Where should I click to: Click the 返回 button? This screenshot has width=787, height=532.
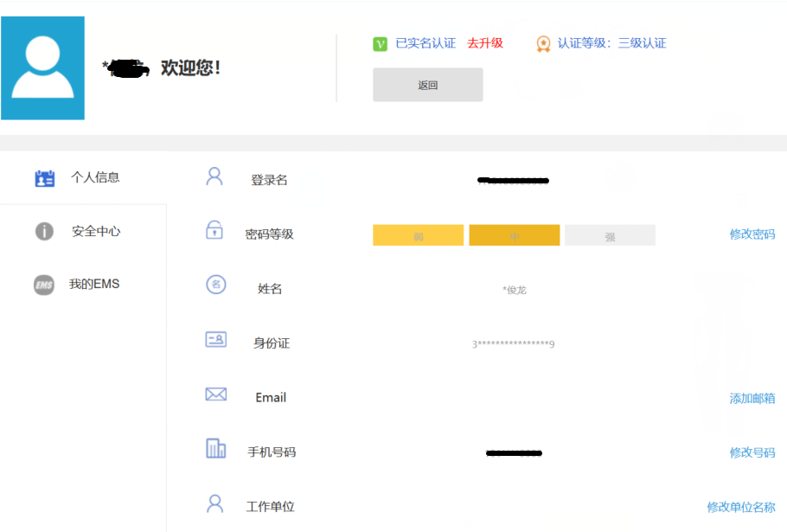tap(427, 85)
